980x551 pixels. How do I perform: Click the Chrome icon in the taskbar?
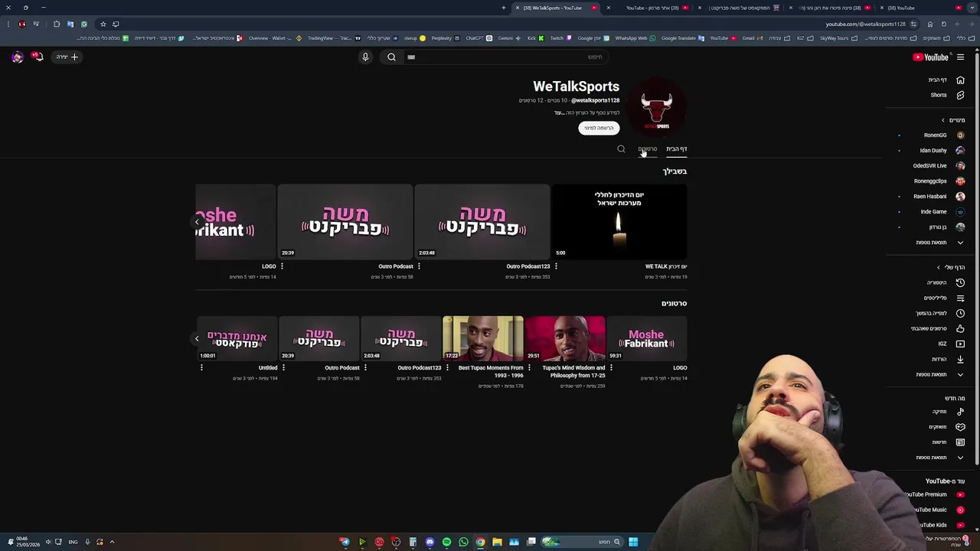click(480, 542)
